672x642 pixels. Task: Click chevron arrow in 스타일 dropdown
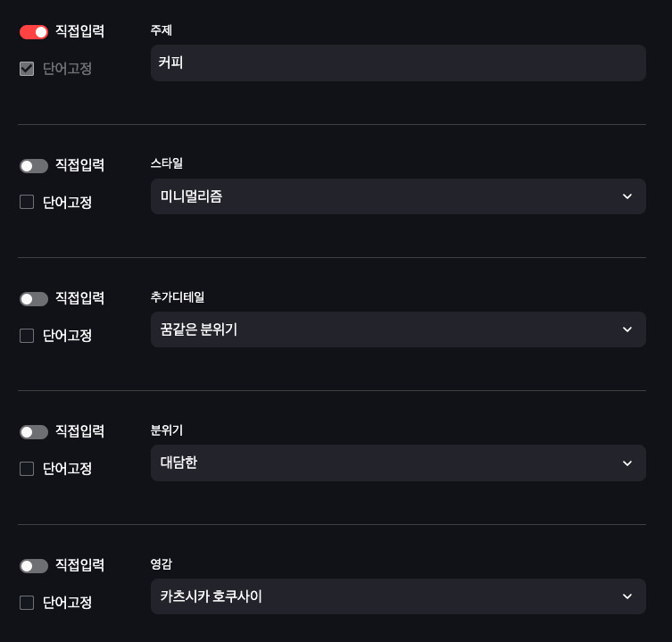pos(626,196)
